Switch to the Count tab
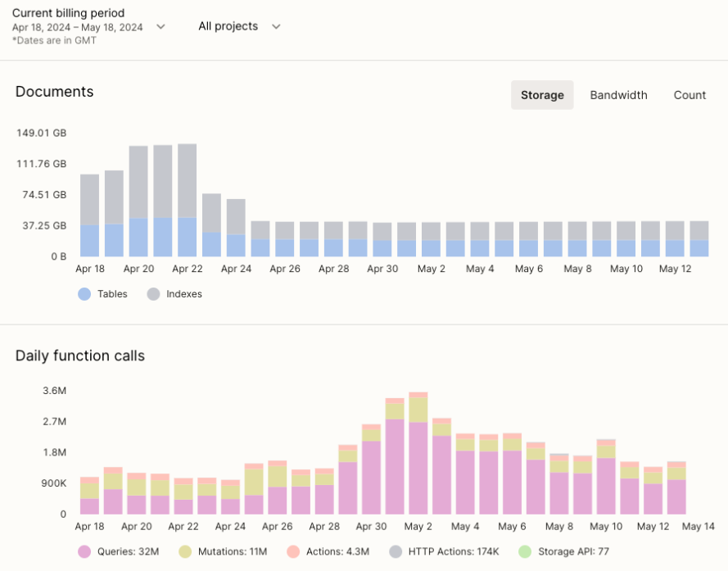The height and width of the screenshot is (571, 728). tap(690, 95)
